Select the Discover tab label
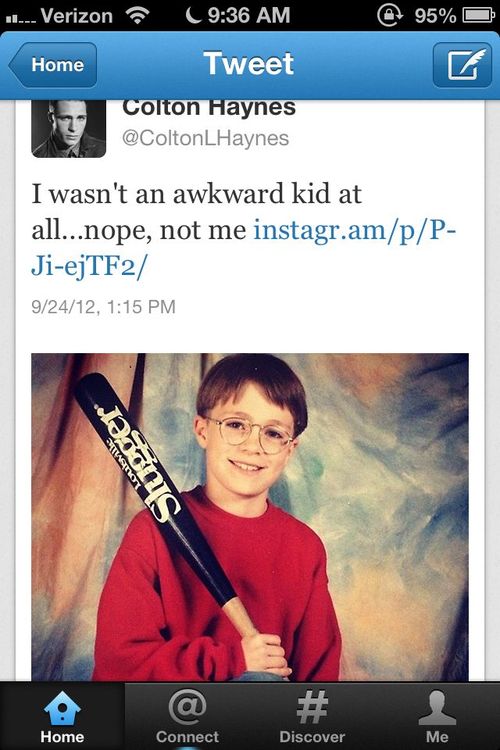 (x=312, y=737)
